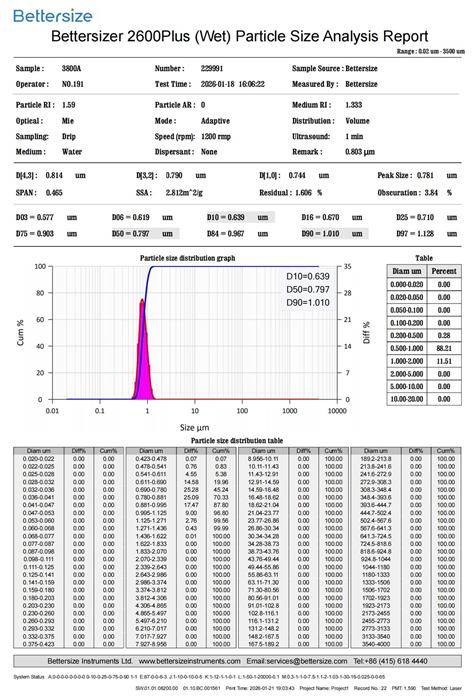Image resolution: width=473 pixels, height=700 pixels.
Task: Click Diff% value 25.09
Action: pyautogui.click(x=191, y=497)
